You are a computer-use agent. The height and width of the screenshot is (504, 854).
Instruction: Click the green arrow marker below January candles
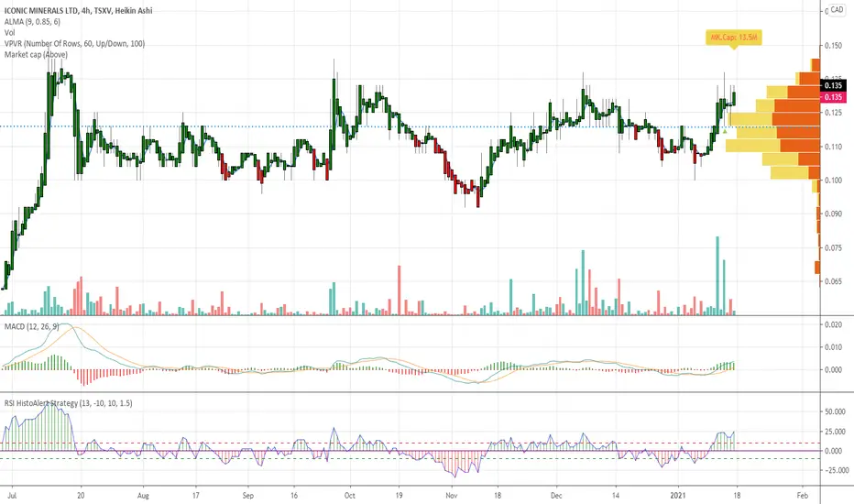725,131
